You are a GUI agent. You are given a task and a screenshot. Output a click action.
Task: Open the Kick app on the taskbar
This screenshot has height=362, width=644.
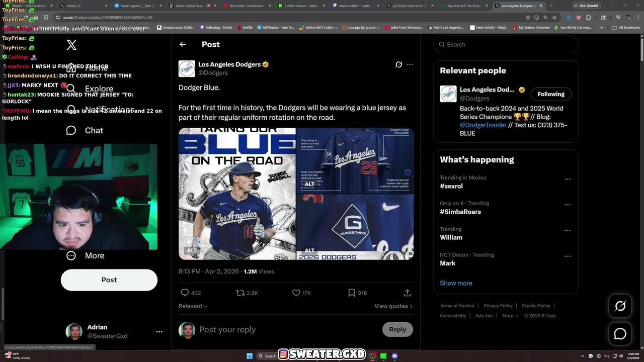[x=383, y=356]
